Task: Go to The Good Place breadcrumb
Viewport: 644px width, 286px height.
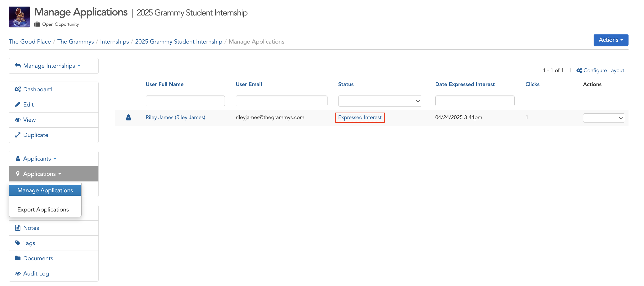Action: pyautogui.click(x=30, y=41)
